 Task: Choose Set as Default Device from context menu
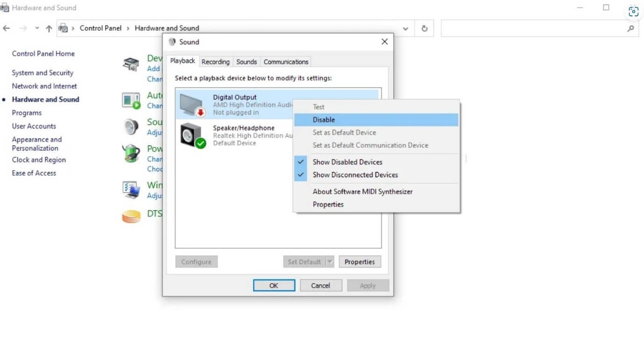pos(345,132)
